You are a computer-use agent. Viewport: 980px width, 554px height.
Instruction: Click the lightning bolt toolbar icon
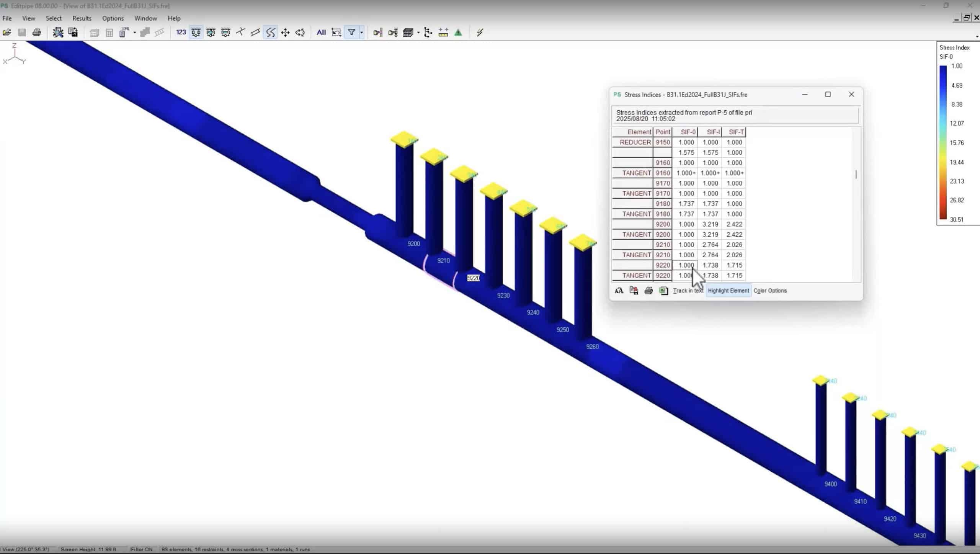coord(480,33)
